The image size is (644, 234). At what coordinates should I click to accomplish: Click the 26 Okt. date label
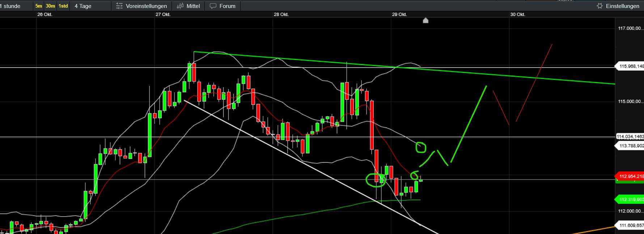(x=45, y=14)
